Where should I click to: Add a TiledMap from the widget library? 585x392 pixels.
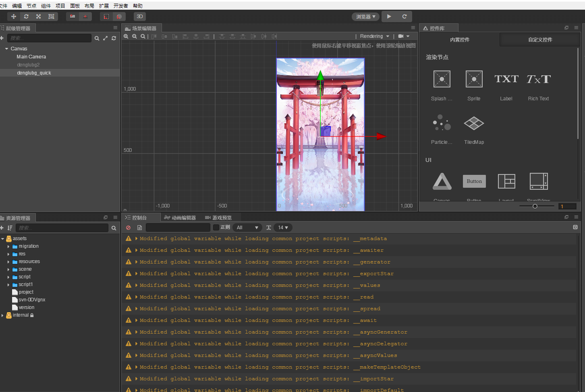474,123
